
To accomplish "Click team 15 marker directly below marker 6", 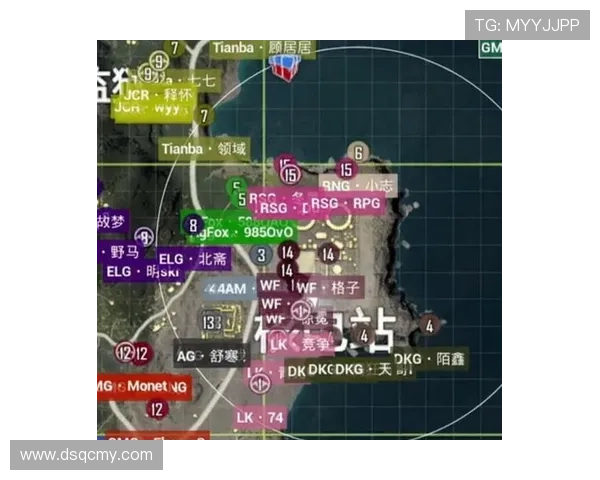I will pyautogui.click(x=346, y=169).
